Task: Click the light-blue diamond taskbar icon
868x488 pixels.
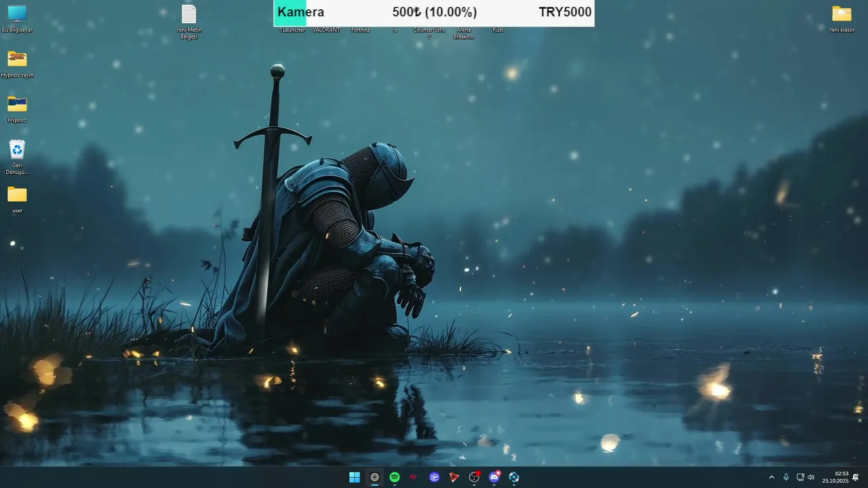Action: point(514,477)
